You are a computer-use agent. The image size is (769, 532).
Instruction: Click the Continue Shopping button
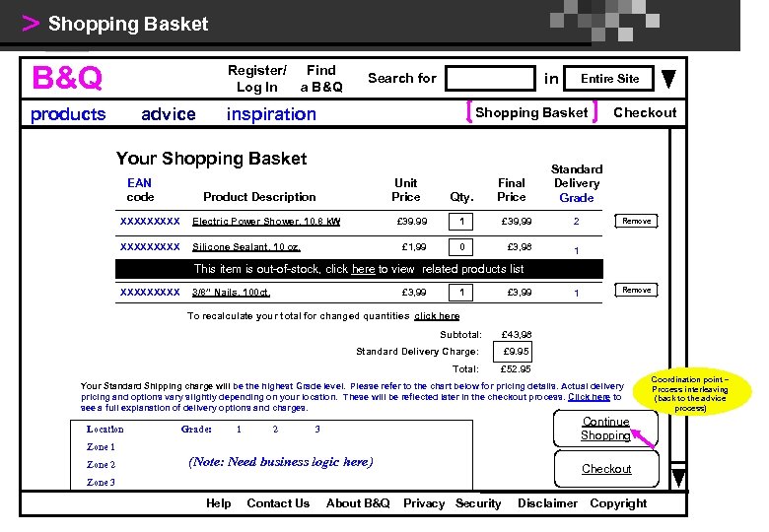point(606,429)
